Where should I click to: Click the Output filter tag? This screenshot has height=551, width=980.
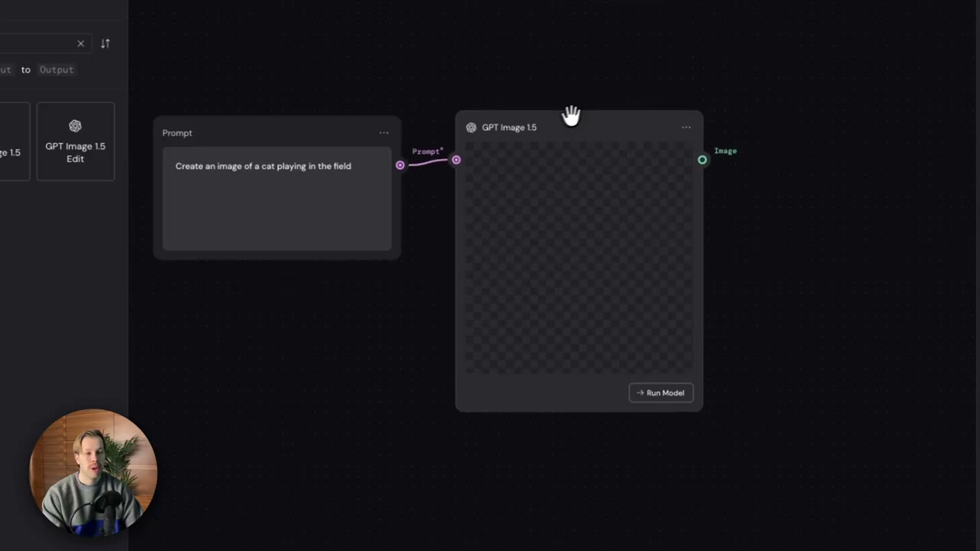pos(57,70)
